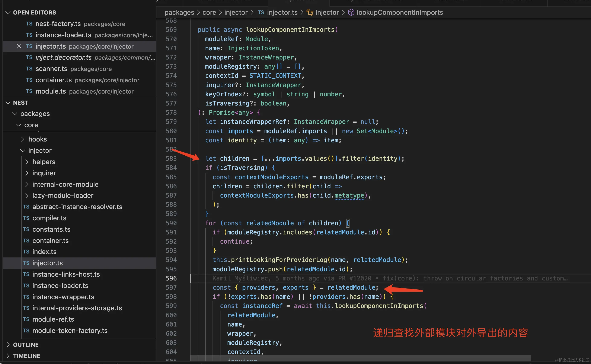Open module.ts in open editors
Image resolution: width=591 pixels, height=364 pixels.
79,91
